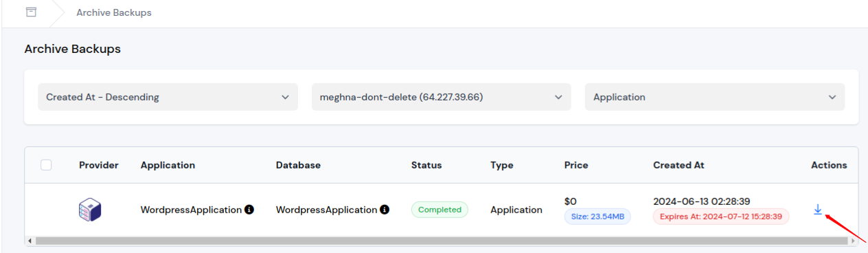Show info next to Database WordpressApplication
Viewport: 868px width, 253px height.
(385, 210)
